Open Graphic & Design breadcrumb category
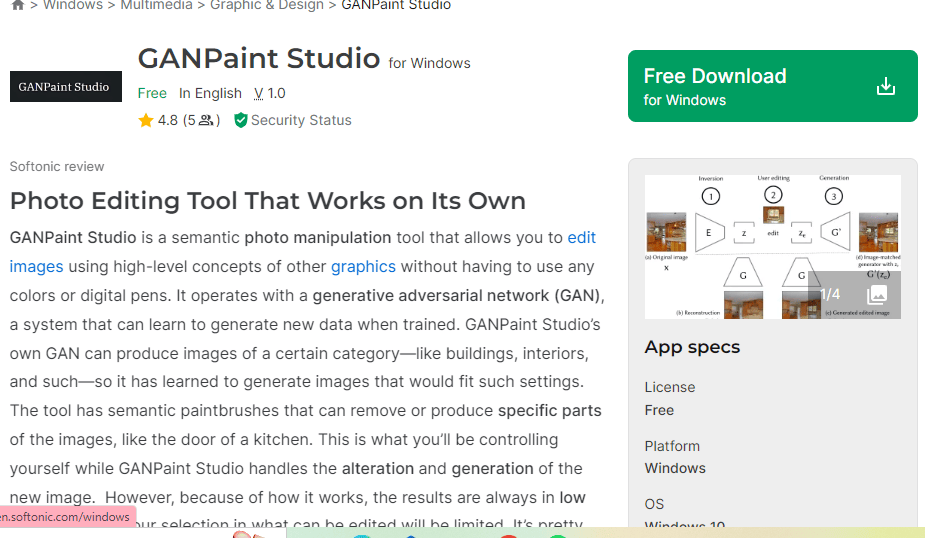 pyautogui.click(x=266, y=6)
